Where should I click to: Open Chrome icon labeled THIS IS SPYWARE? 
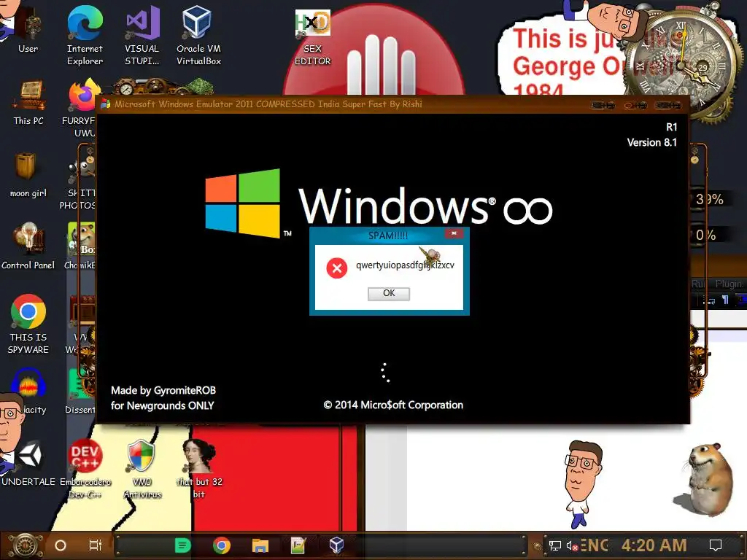(x=28, y=324)
